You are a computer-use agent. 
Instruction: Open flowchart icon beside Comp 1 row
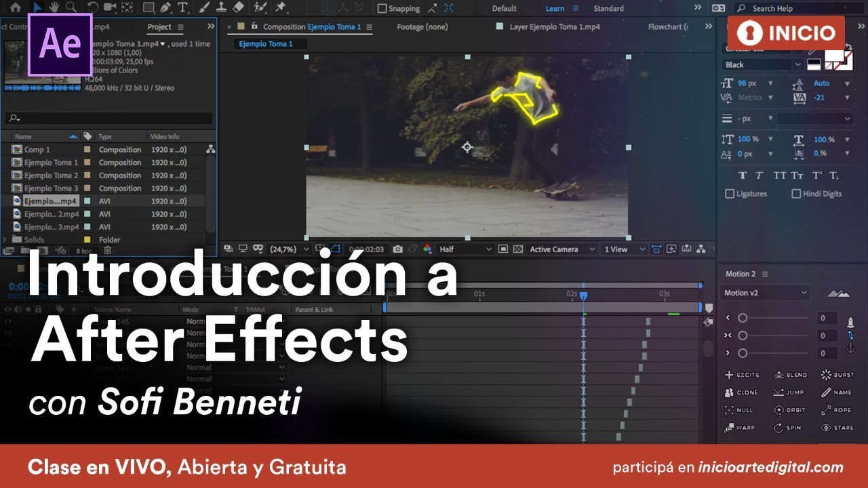pos(211,149)
